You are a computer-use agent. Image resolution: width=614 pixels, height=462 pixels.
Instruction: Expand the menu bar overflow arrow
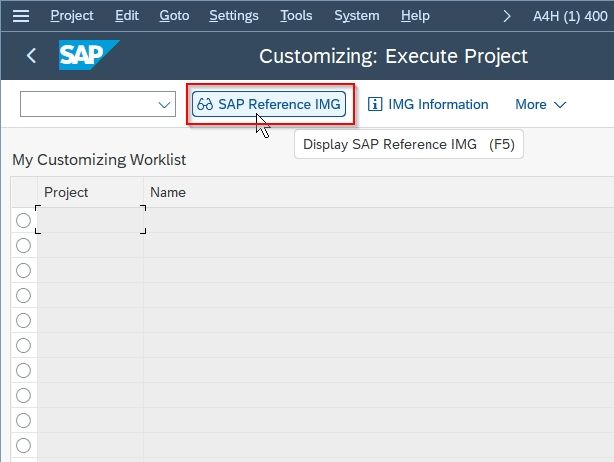(x=507, y=16)
